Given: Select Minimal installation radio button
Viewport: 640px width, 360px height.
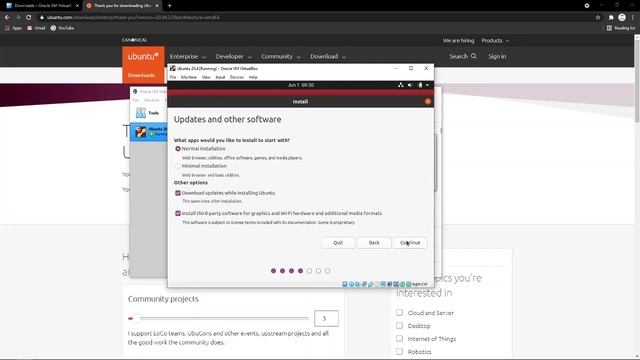Looking at the screenshot, I should pos(178,166).
